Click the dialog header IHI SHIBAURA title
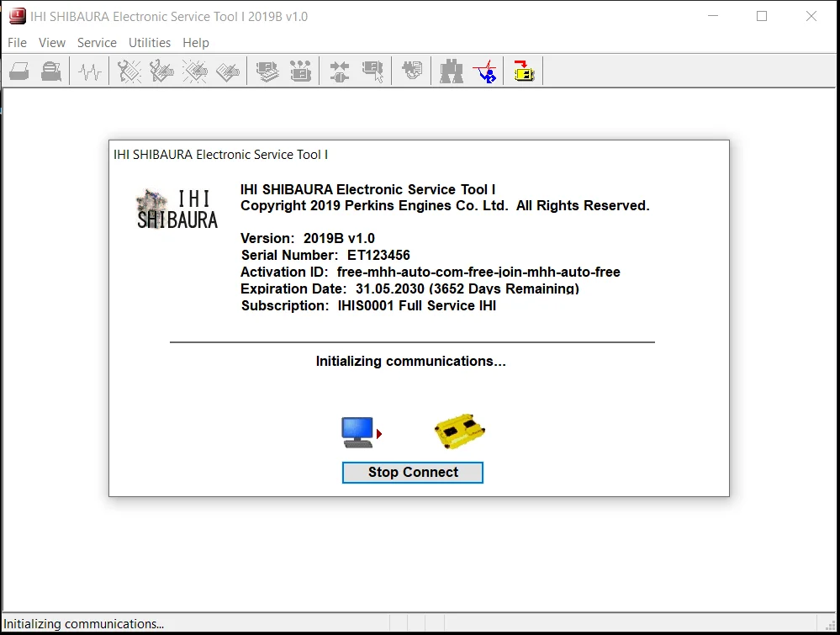The width and height of the screenshot is (840, 635). (220, 154)
